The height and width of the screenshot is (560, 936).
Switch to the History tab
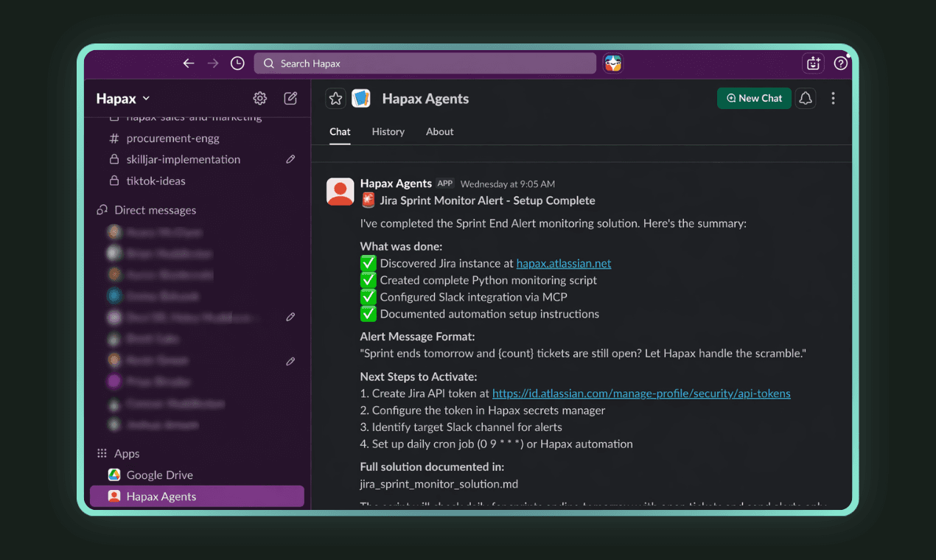pos(388,132)
